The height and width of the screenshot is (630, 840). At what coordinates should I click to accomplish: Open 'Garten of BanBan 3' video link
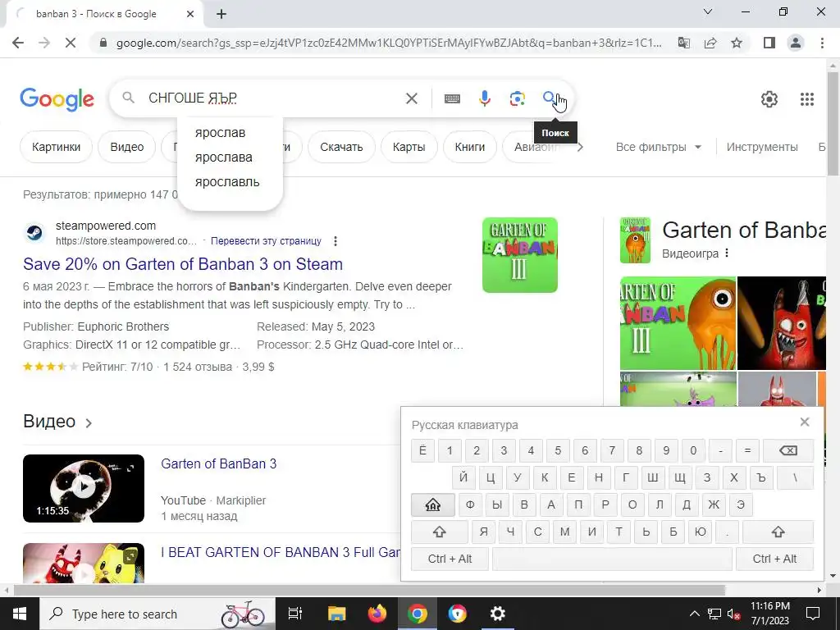coord(218,464)
